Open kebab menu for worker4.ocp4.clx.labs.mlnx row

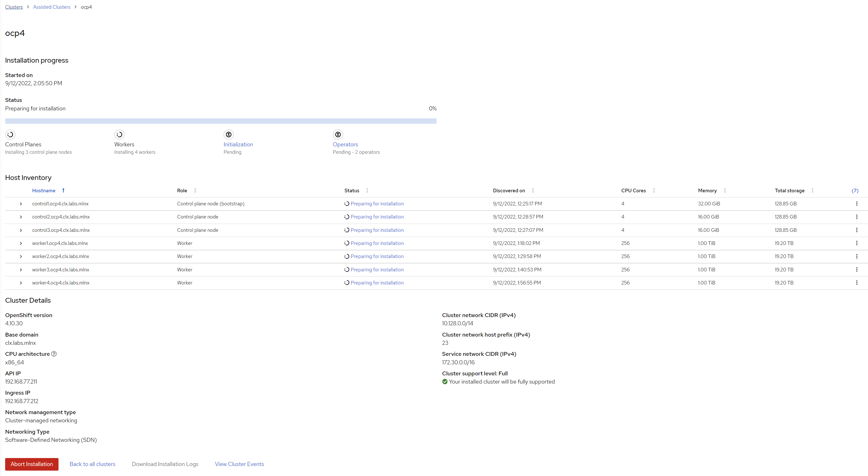pyautogui.click(x=856, y=282)
